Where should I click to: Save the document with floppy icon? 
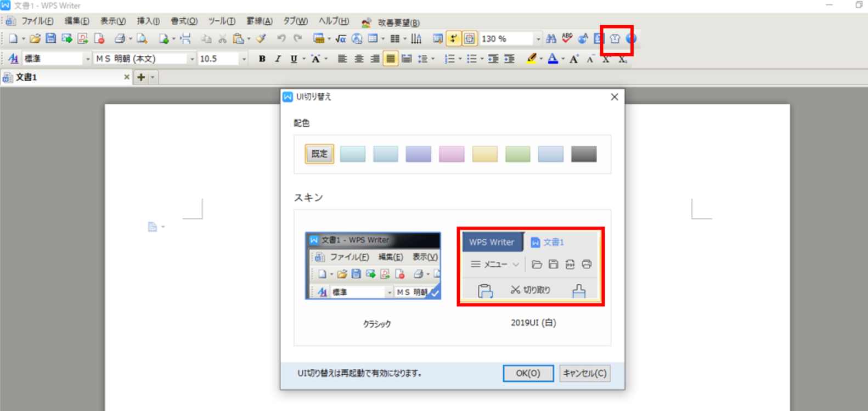pos(50,38)
